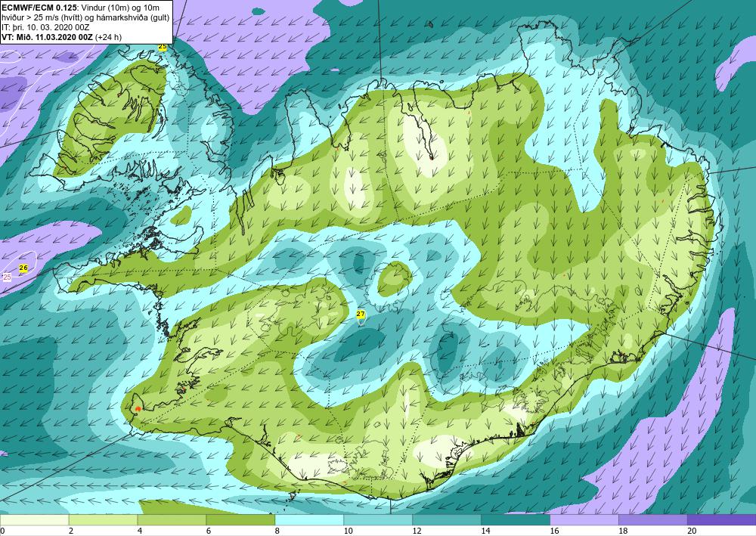The image size is (756, 536).
Task: Select the purple 18–20 legend swatch
Action: 653,519
